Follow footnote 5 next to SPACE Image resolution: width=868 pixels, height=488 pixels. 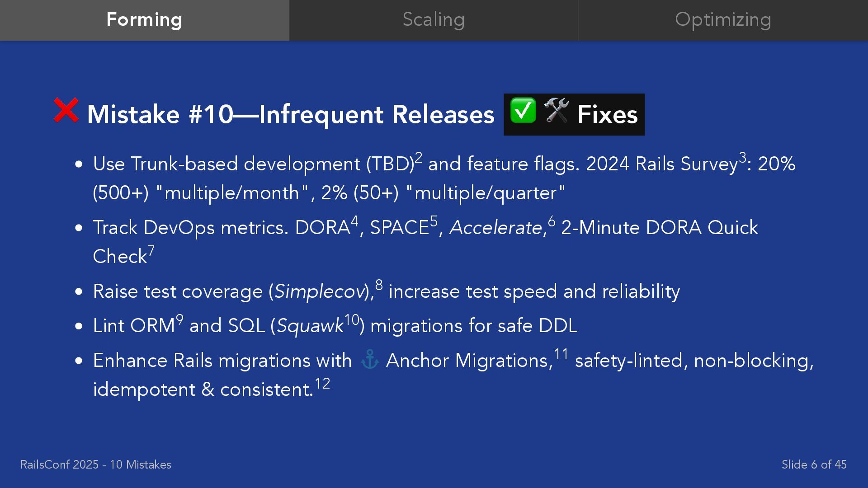tap(434, 221)
